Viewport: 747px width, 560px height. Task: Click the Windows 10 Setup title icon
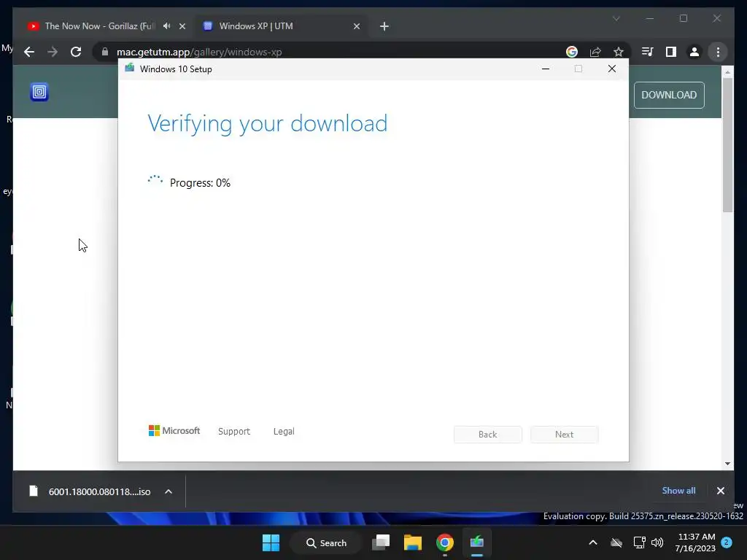[x=130, y=69]
